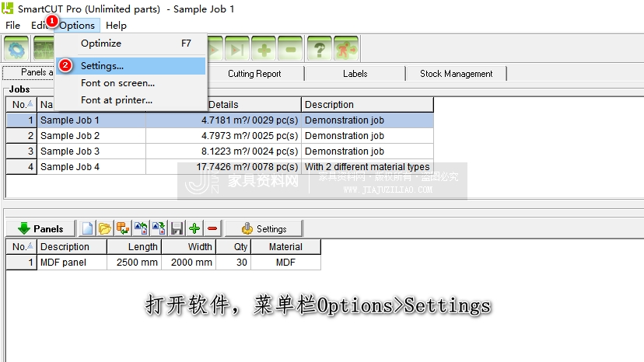This screenshot has height=362, width=644.
Task: Click the large green plus toolbar icon
Action: click(x=264, y=49)
